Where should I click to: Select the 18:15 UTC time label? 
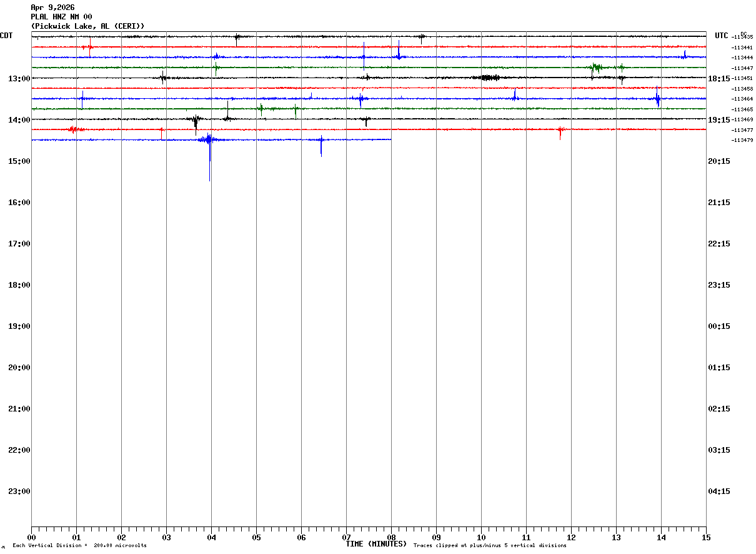719,78
